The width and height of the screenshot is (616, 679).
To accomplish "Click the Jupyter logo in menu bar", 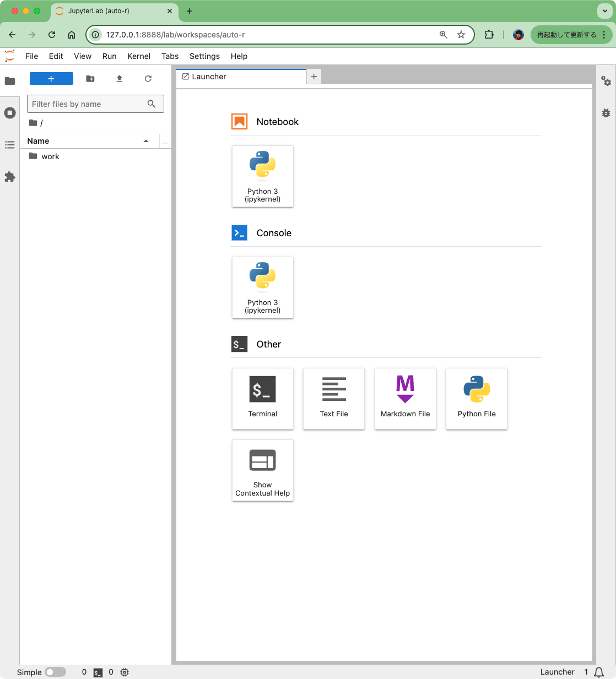I will tap(10, 56).
